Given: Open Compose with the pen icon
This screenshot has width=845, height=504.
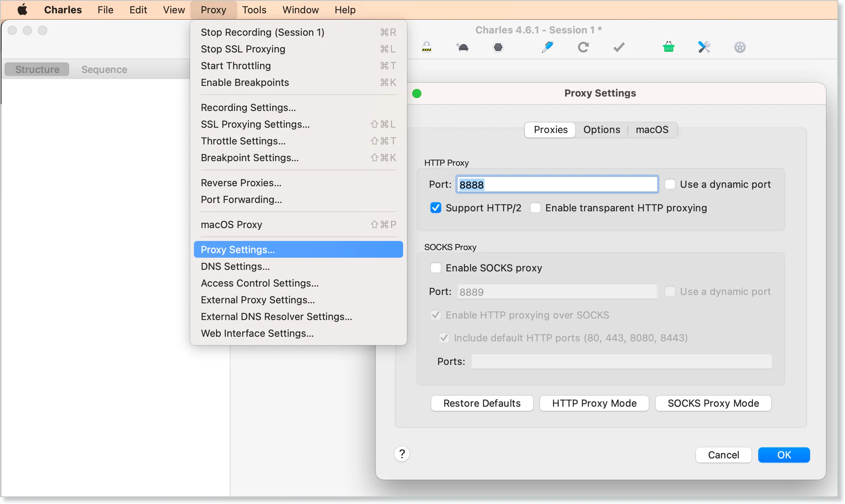Looking at the screenshot, I should [546, 47].
